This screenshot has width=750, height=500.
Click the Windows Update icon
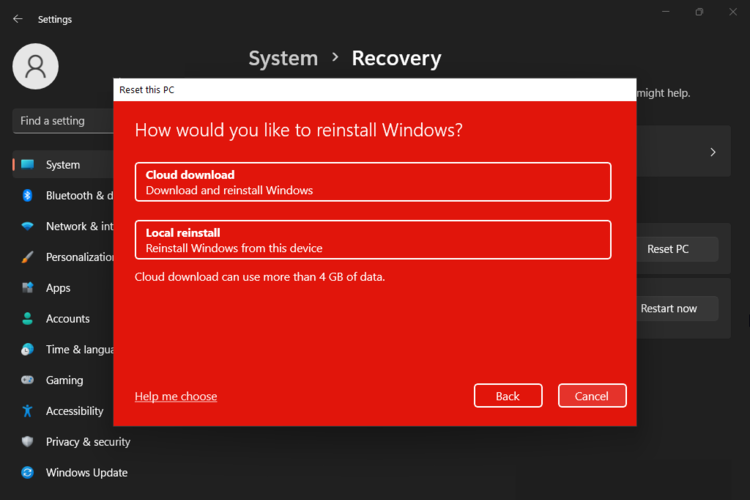[x=27, y=473]
